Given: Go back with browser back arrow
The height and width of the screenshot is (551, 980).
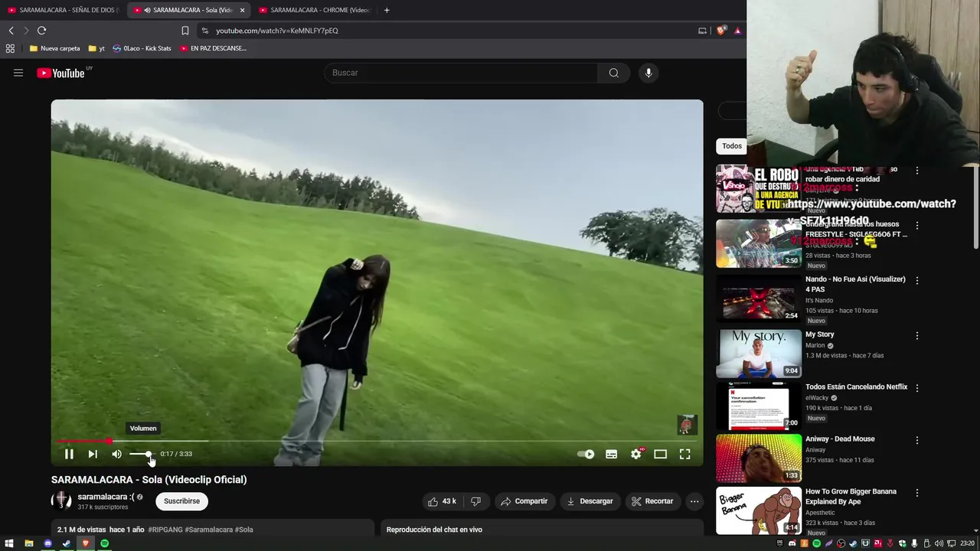Looking at the screenshot, I should click(11, 31).
